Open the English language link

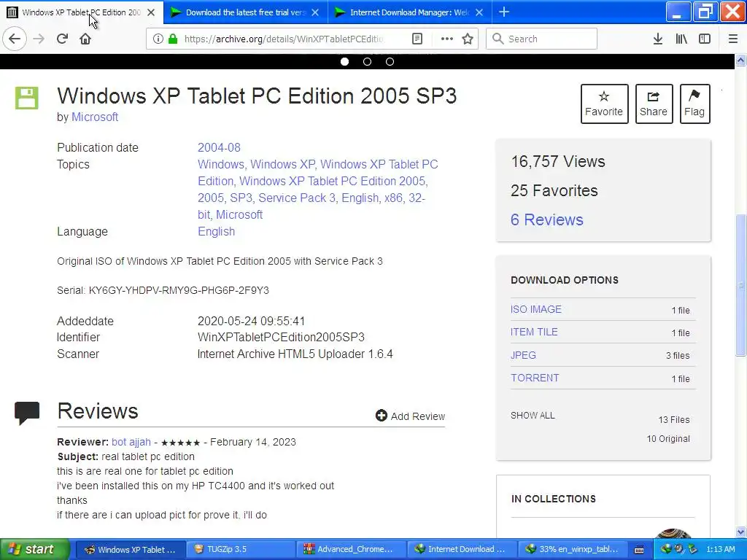click(x=216, y=231)
